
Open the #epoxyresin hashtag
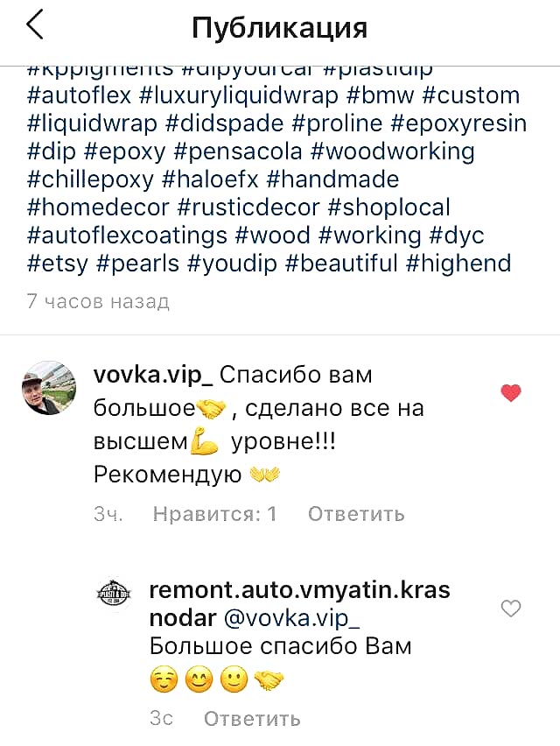458,123
